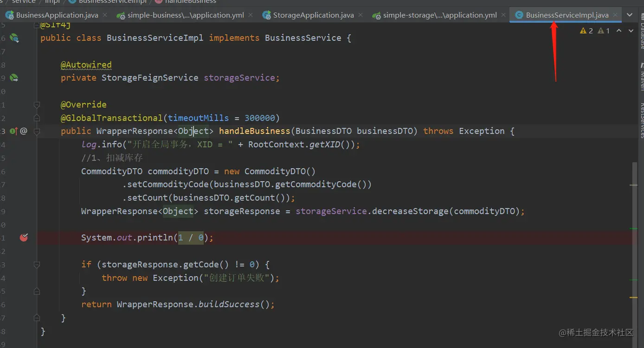Click yml file icon on simple-storage tab
This screenshot has width=644, height=348.
coord(376,15)
